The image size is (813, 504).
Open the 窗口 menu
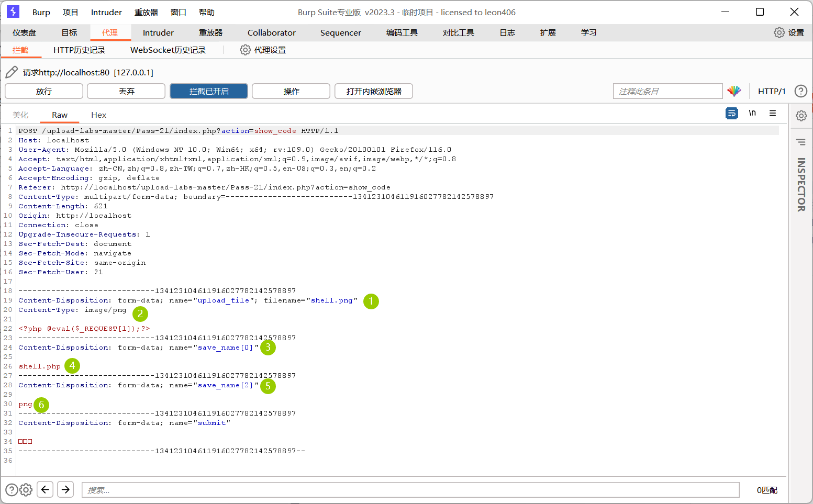(x=179, y=12)
